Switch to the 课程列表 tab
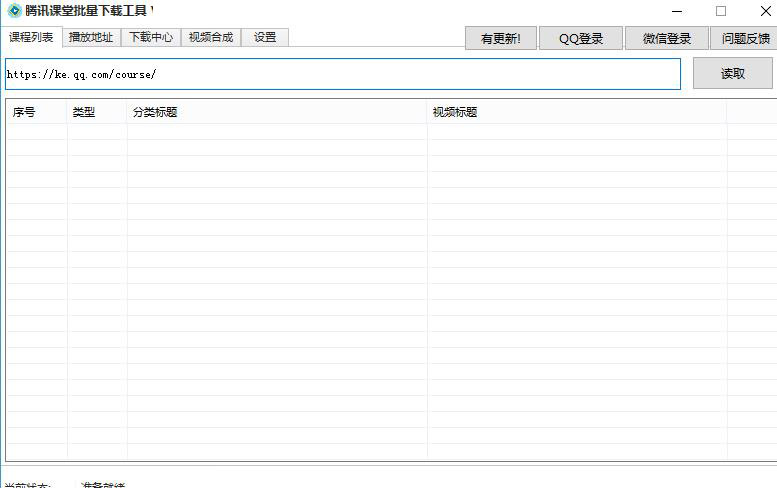Viewport: 777px width, 488px height. [x=31, y=37]
